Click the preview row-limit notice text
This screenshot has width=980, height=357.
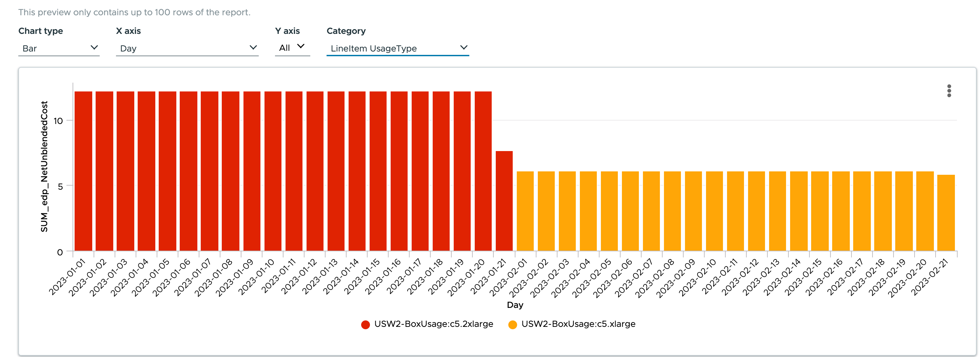tap(134, 12)
